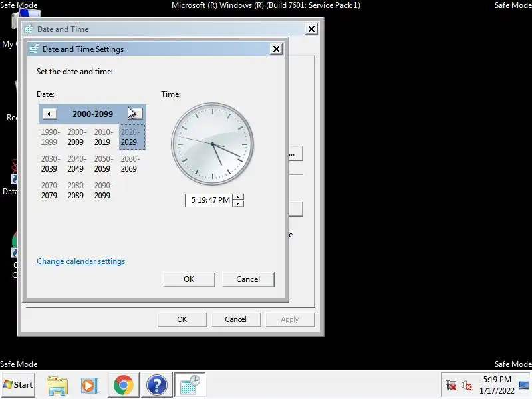Image resolution: width=532 pixels, height=399 pixels.
Task: Click the show desktop tray icon
Action: pos(524,385)
